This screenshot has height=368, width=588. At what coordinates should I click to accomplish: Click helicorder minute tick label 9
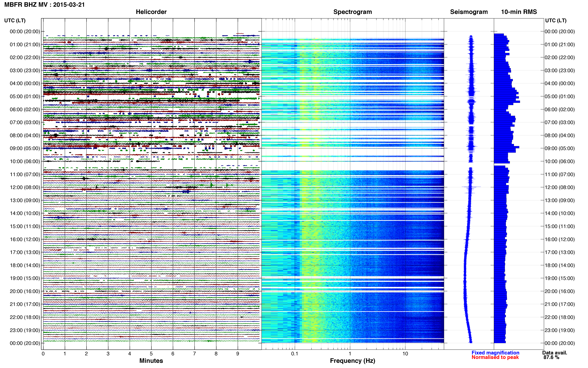tap(238, 354)
